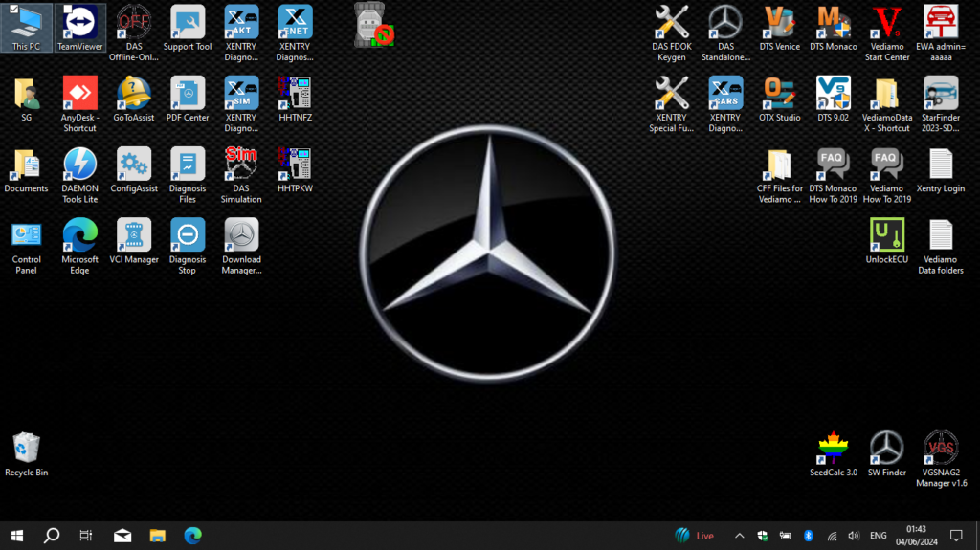Open the volume speaker control
980x550 pixels.
point(853,536)
